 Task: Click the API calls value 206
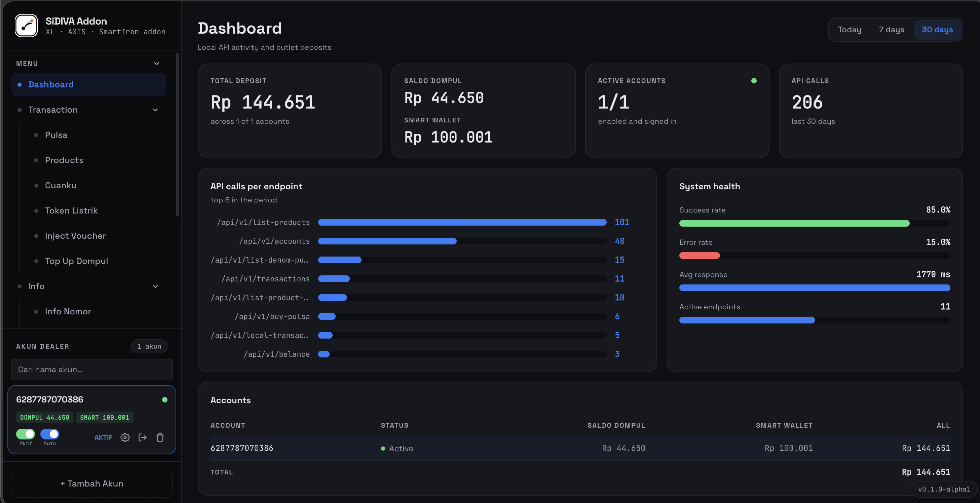(807, 102)
